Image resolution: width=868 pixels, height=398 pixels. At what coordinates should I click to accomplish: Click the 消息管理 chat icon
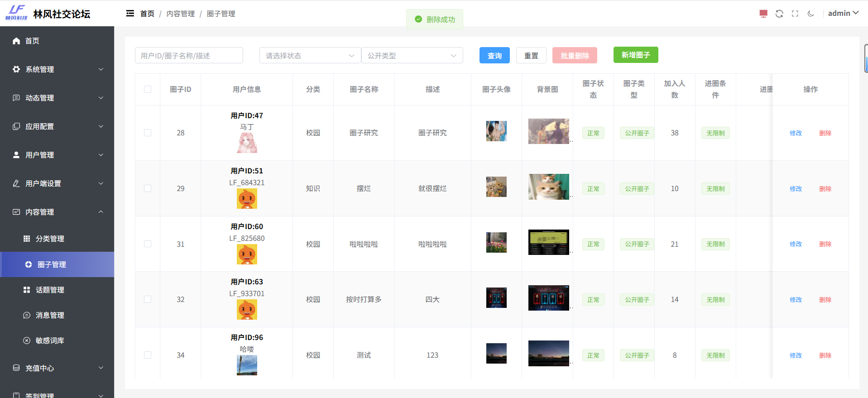click(x=27, y=315)
